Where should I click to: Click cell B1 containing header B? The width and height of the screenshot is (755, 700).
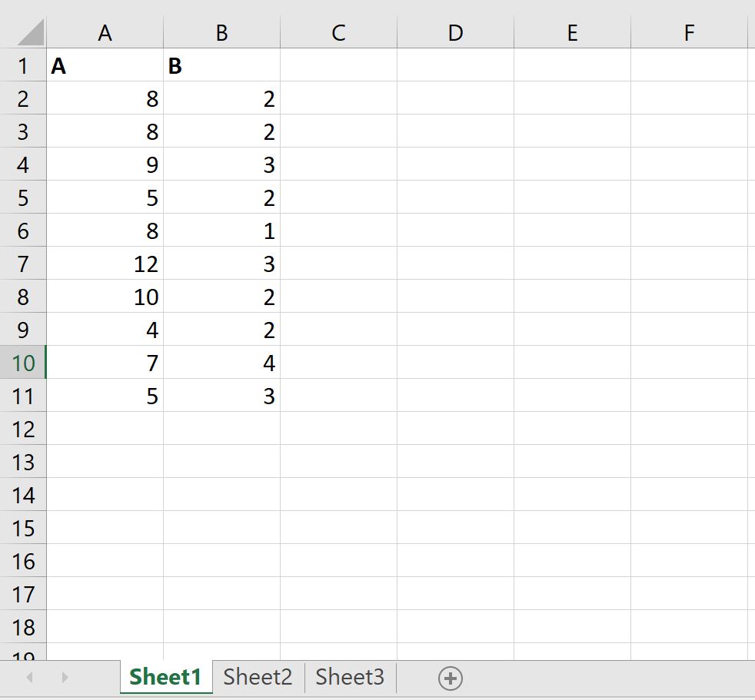tap(221, 65)
